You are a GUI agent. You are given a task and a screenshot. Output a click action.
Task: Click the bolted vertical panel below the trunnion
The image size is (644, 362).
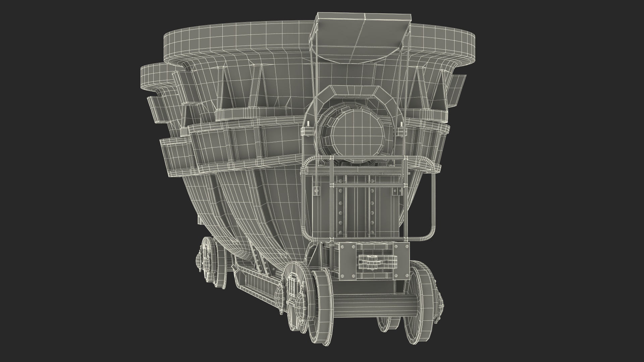(356, 207)
